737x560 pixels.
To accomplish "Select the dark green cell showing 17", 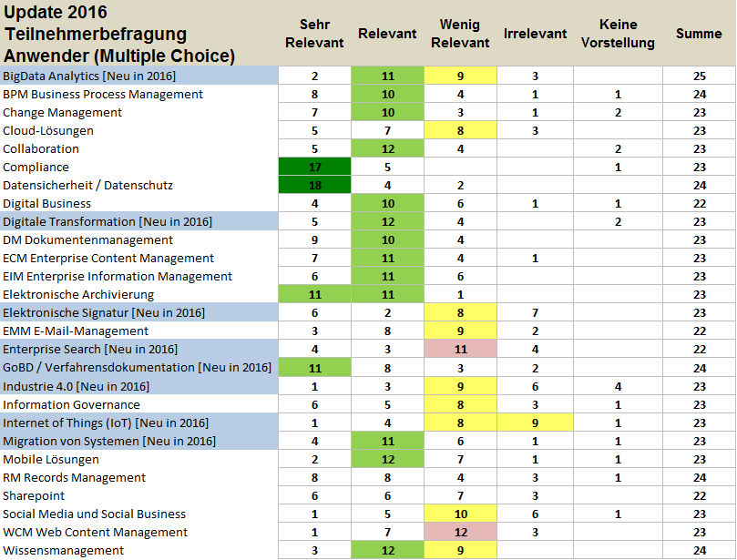I will pos(314,168).
